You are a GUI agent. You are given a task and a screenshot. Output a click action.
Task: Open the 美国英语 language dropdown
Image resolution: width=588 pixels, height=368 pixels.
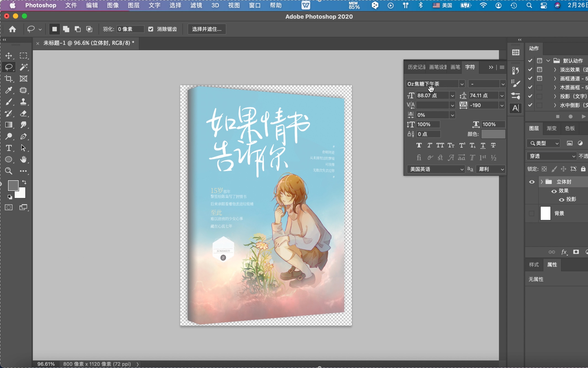point(436,169)
